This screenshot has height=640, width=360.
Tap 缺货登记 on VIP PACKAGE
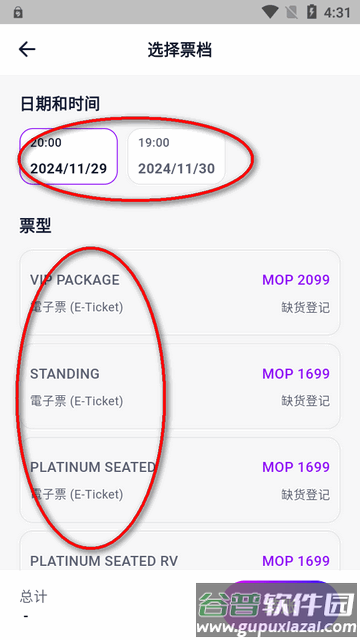(x=305, y=307)
